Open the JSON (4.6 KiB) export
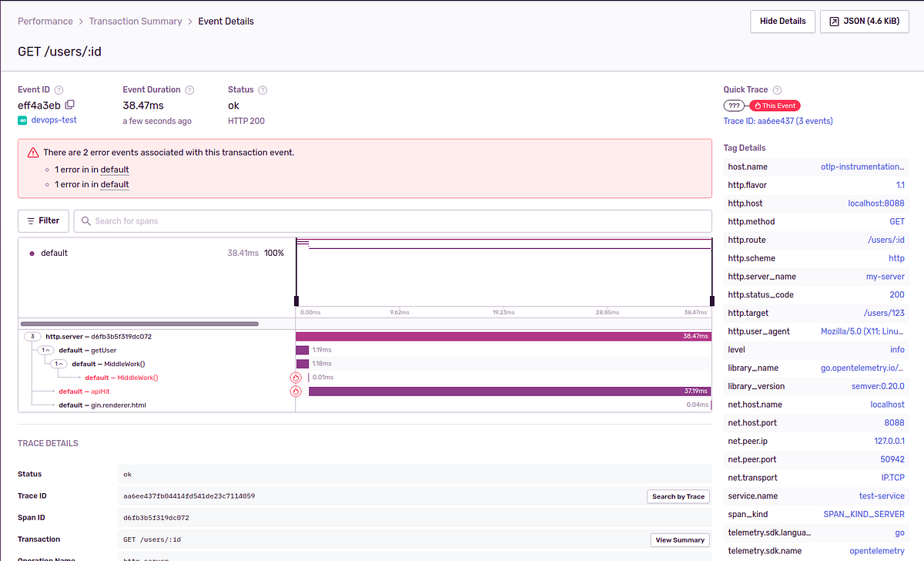 864,21
